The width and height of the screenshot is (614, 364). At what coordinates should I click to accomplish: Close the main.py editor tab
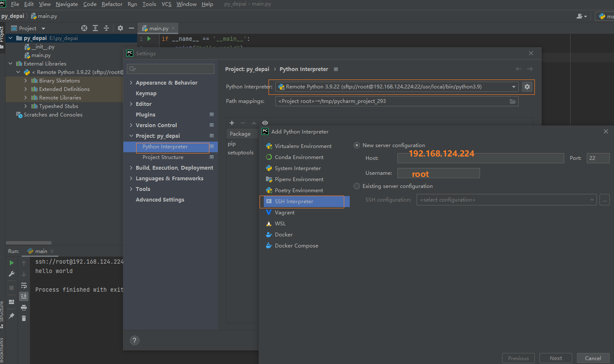[173, 28]
